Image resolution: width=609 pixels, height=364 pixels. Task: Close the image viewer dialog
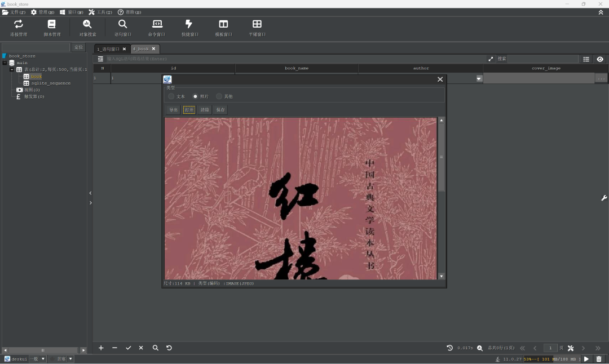click(x=440, y=79)
